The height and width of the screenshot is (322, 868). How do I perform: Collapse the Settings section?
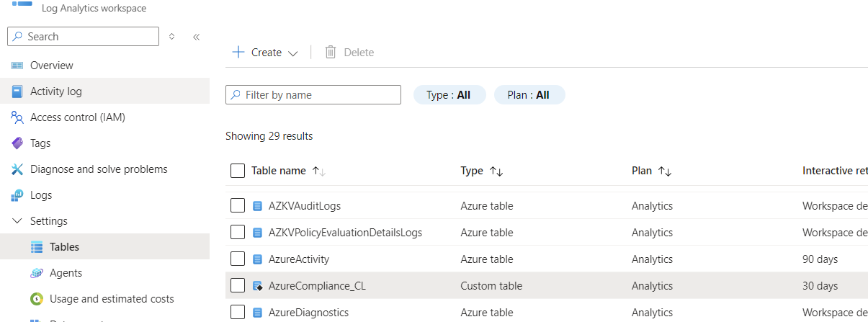click(17, 221)
